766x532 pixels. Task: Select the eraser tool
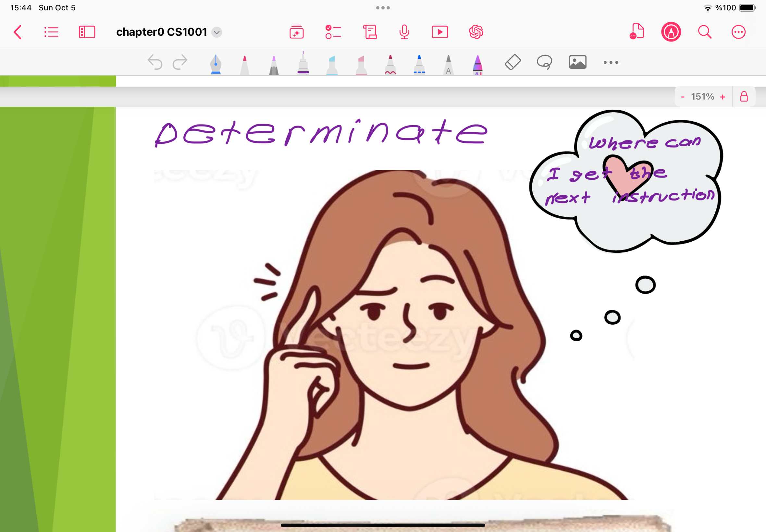[x=513, y=62]
